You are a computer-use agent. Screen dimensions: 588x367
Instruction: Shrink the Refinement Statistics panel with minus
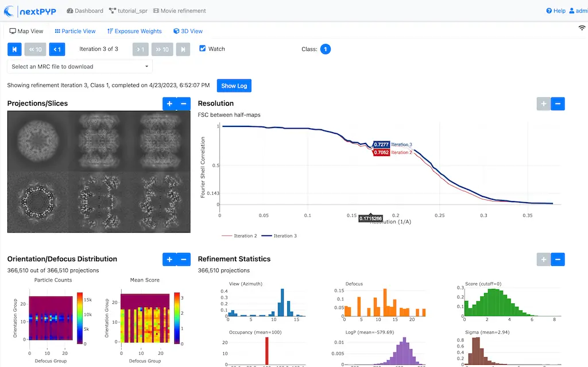(558, 260)
